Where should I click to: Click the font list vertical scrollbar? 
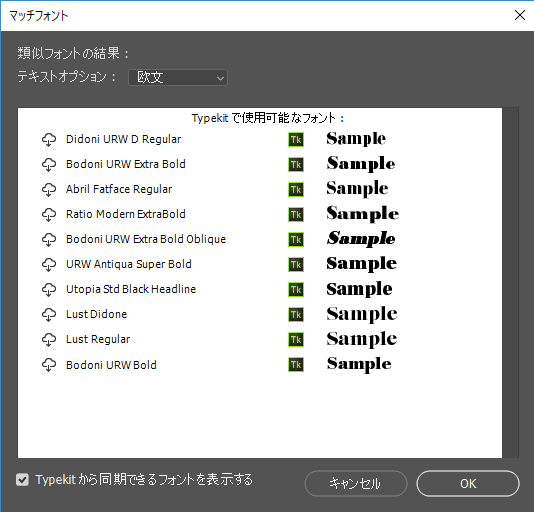[x=511, y=283]
